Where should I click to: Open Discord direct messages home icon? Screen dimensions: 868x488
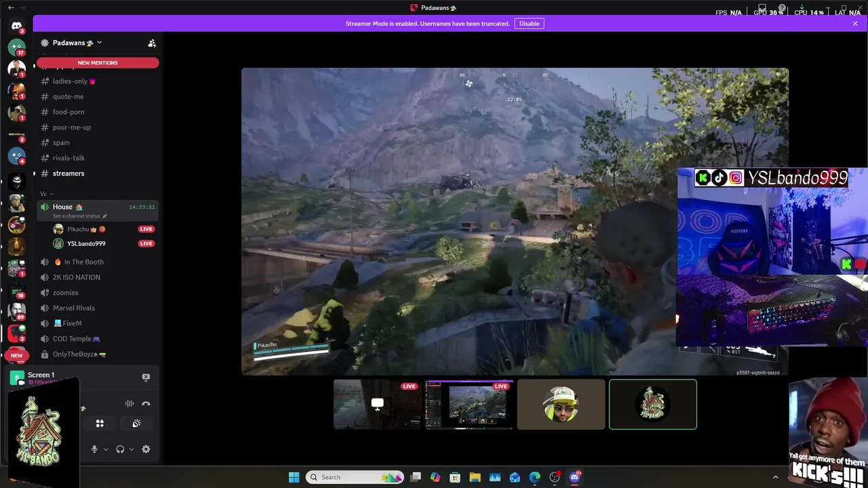click(16, 26)
